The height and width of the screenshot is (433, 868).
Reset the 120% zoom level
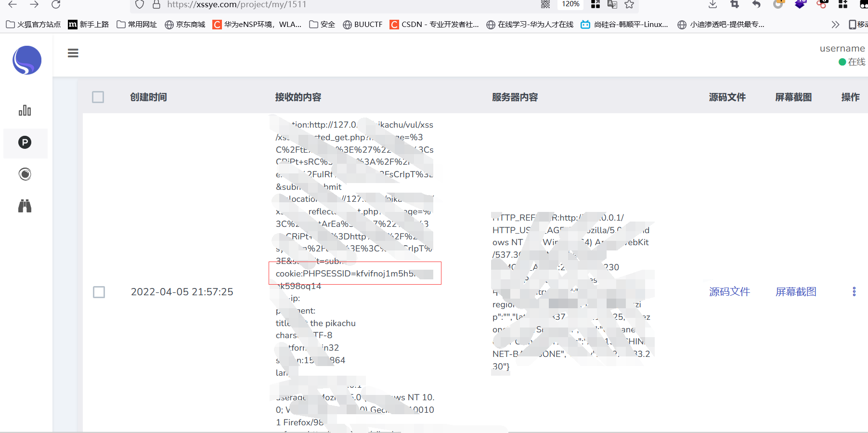tap(570, 4)
